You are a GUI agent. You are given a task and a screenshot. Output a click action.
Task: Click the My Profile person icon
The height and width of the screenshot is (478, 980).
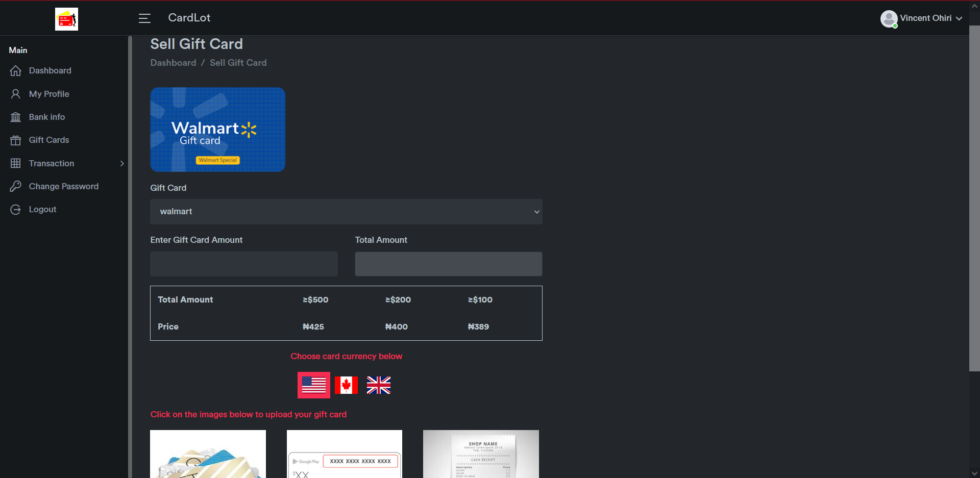(16, 94)
